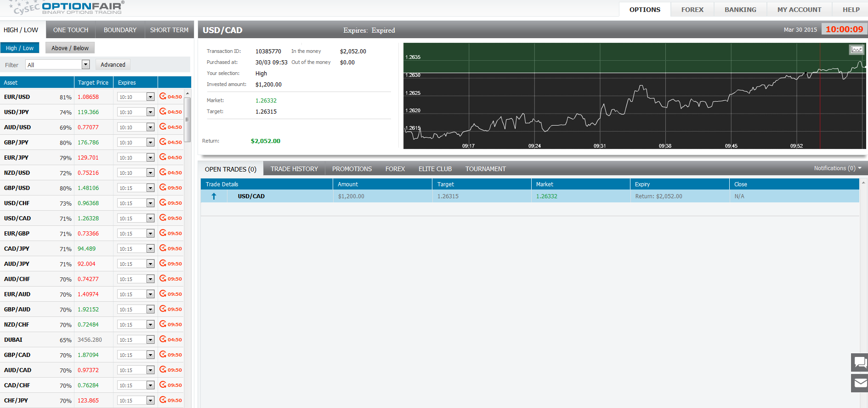Click the clock icon in CAD/JPY row
The height and width of the screenshot is (408, 868).
pos(163,248)
